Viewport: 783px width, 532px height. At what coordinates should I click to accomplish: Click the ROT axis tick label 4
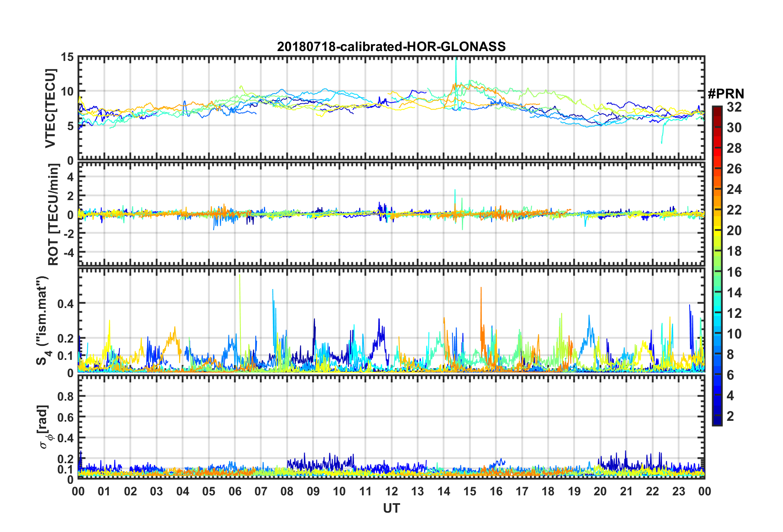(x=70, y=177)
